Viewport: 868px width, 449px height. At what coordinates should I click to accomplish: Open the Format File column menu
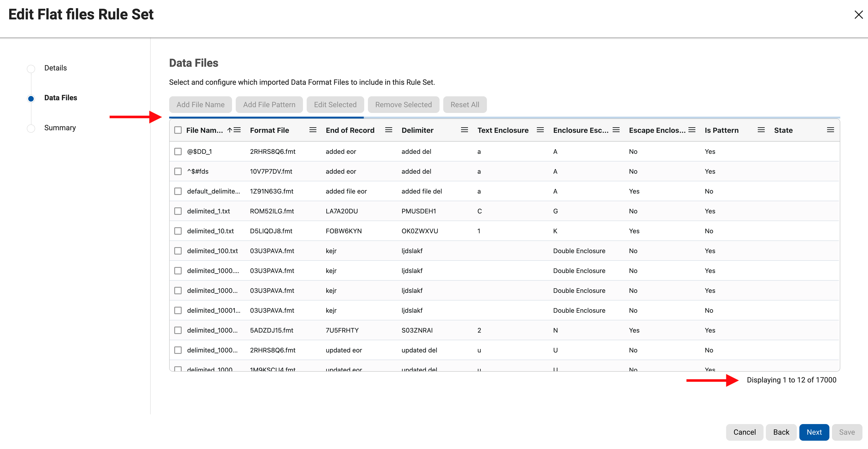313,130
